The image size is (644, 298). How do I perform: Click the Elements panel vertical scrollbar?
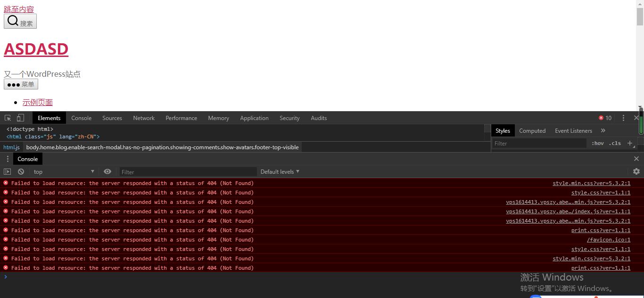click(487, 129)
